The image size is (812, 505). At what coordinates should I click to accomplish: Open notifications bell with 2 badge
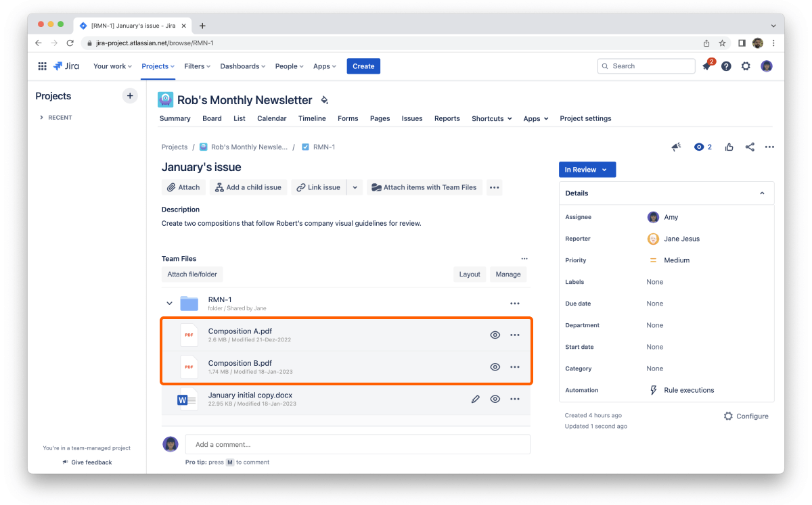(707, 66)
